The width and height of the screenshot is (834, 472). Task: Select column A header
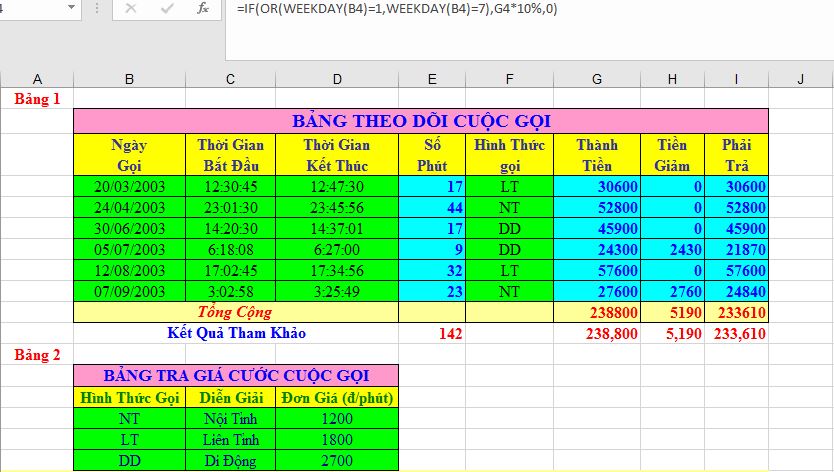coord(37,79)
